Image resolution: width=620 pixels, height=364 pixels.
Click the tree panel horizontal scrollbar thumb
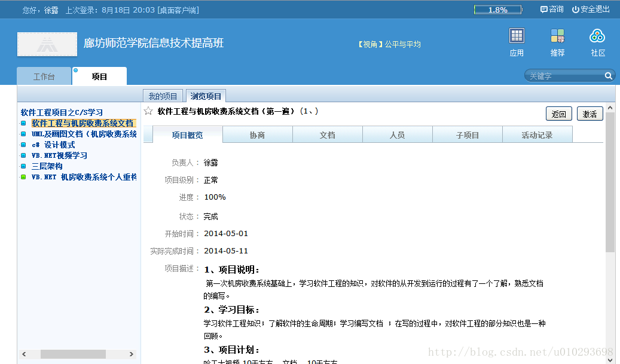(73, 354)
